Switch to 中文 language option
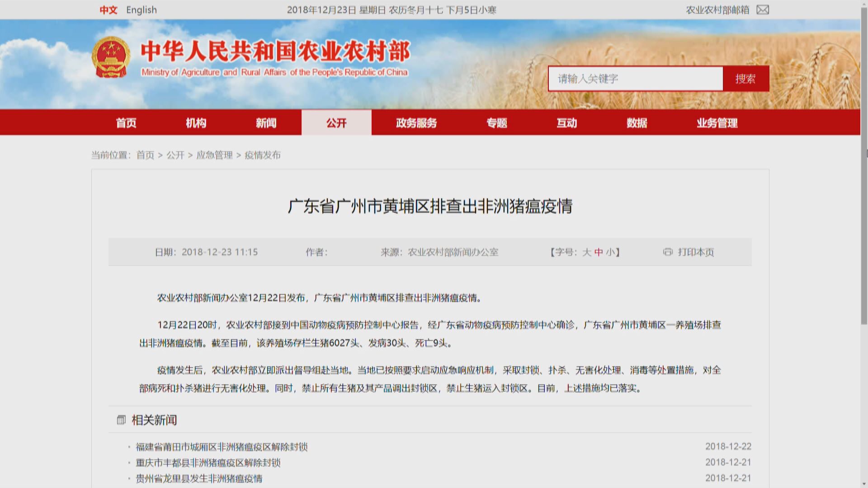Viewport: 868px width, 488px height. pos(108,9)
